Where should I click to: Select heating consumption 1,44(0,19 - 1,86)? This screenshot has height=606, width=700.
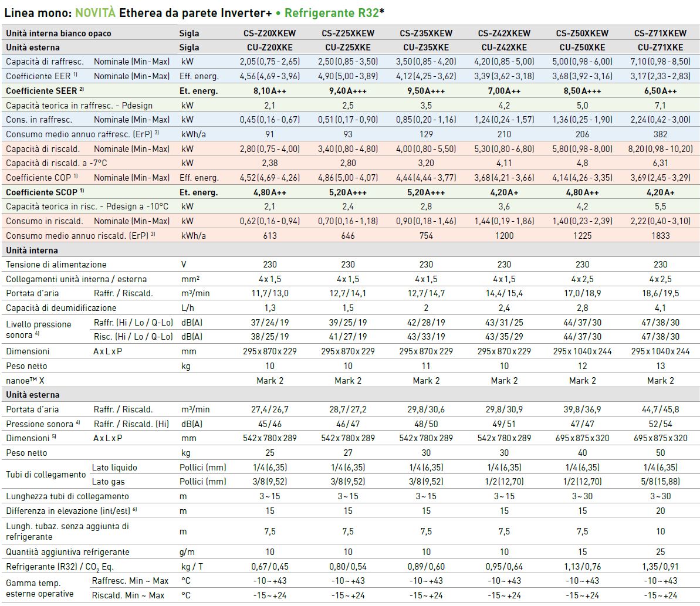pos(504,221)
